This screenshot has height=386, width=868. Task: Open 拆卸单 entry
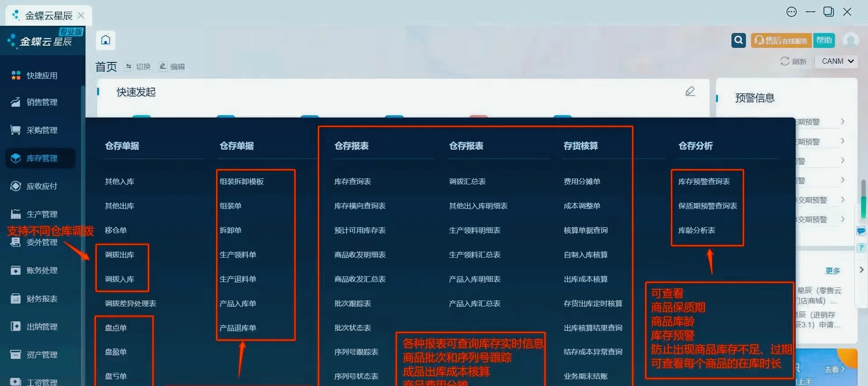click(231, 230)
